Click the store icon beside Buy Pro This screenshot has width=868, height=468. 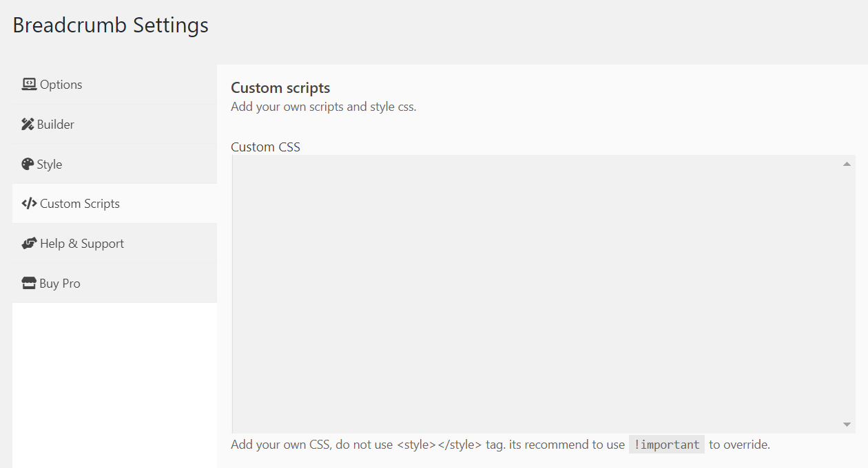pyautogui.click(x=28, y=284)
